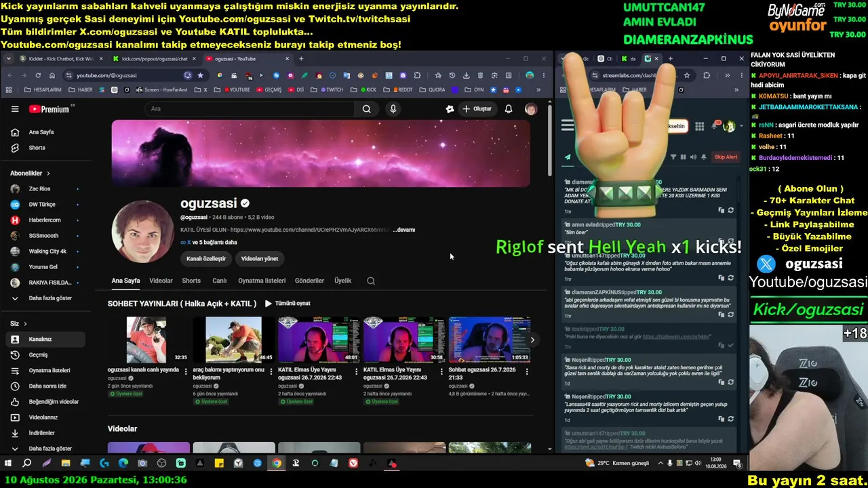The height and width of the screenshot is (488, 868).
Task: Mute alerts speaker icon in Streamlabs
Action: pyautogui.click(x=693, y=157)
